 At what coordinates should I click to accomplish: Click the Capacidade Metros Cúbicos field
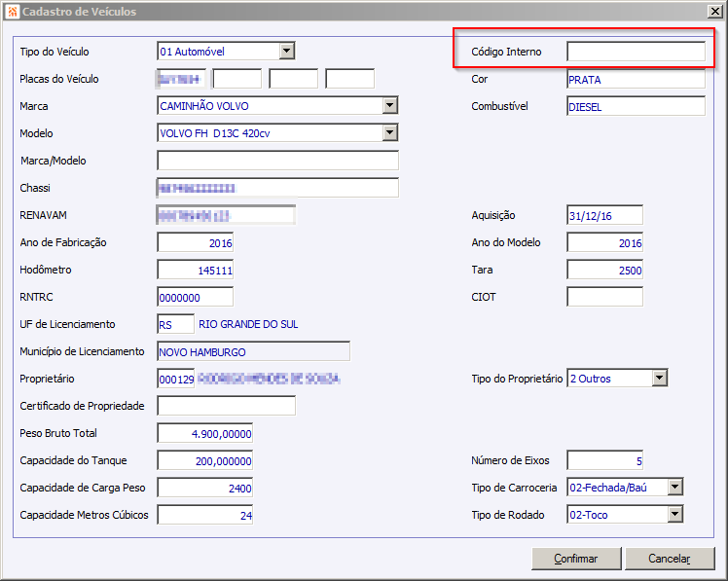(204, 515)
